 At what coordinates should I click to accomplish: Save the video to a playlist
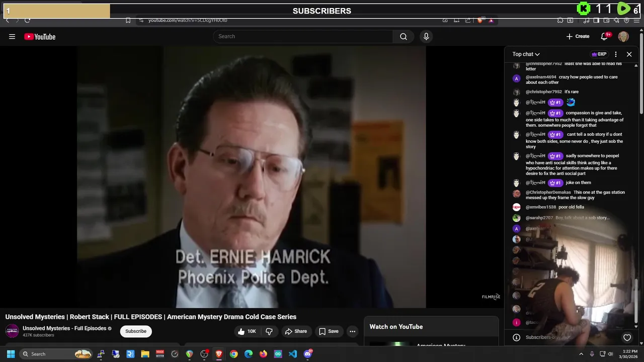click(329, 331)
